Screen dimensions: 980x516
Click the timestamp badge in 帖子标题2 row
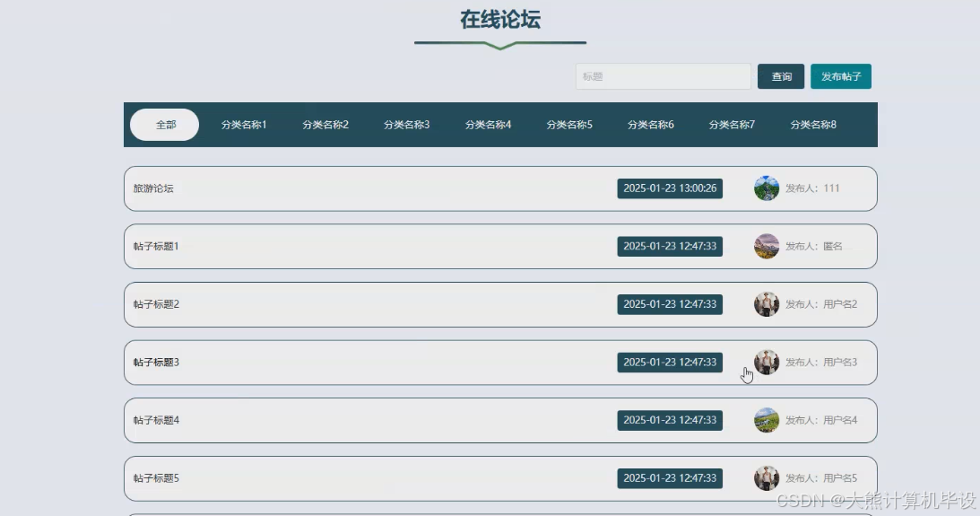pos(670,304)
